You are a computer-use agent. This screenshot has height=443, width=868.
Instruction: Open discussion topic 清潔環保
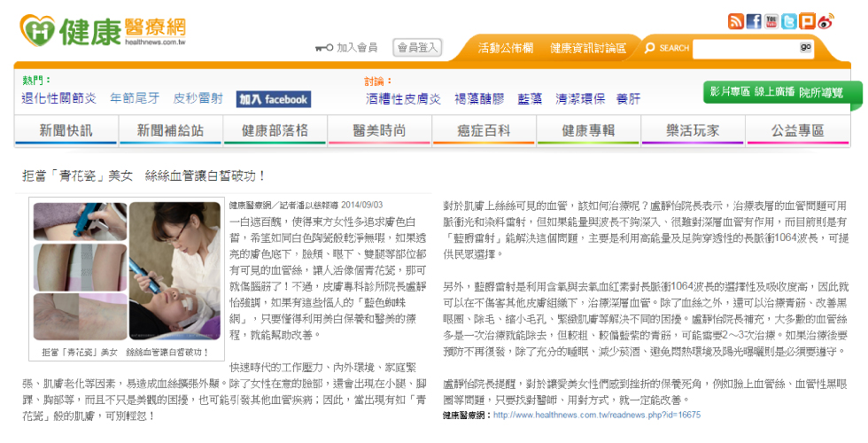click(x=580, y=99)
